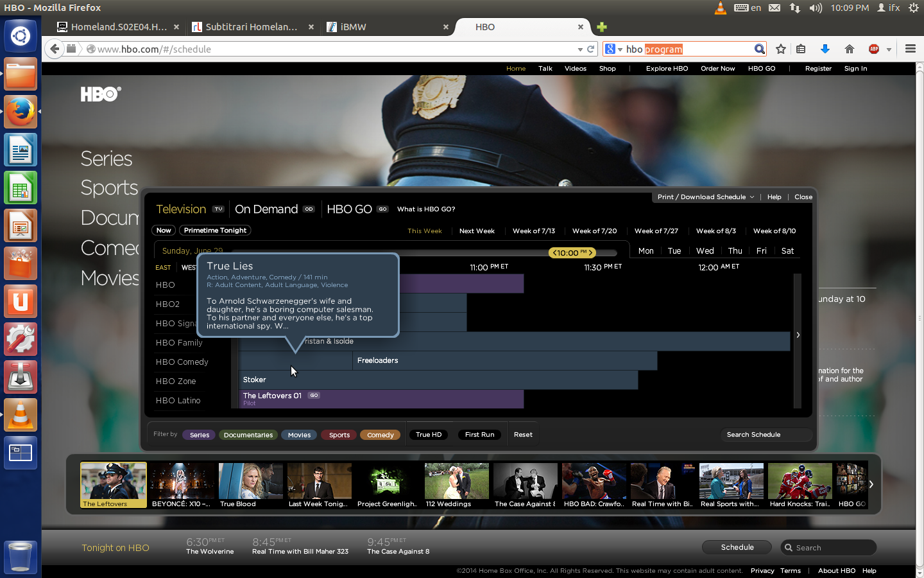
Task: Bookmark this page with the star icon
Action: 781,49
